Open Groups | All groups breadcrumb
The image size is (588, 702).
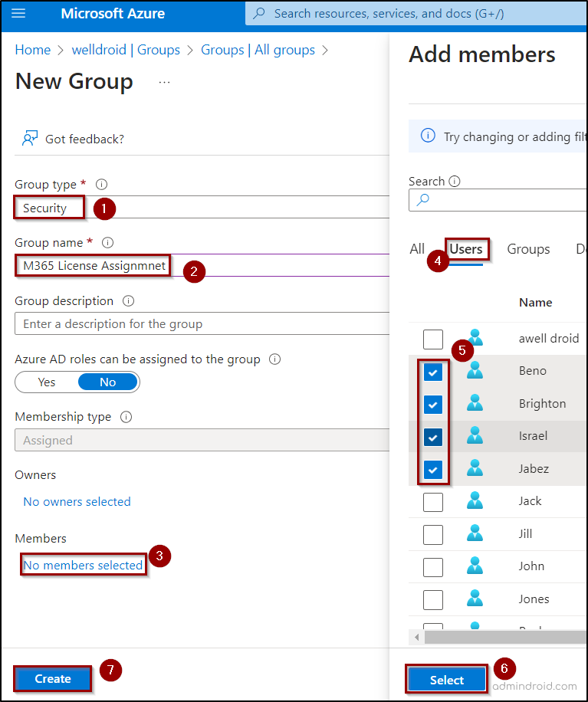coord(258,50)
